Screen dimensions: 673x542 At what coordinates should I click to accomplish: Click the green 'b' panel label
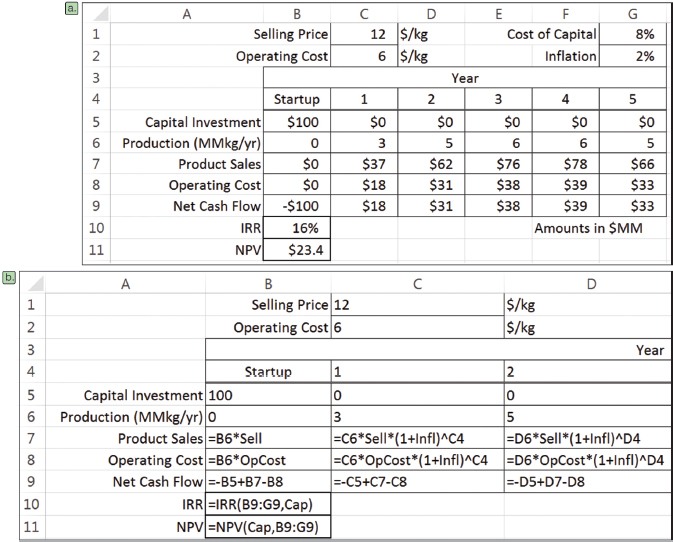[x=9, y=274]
